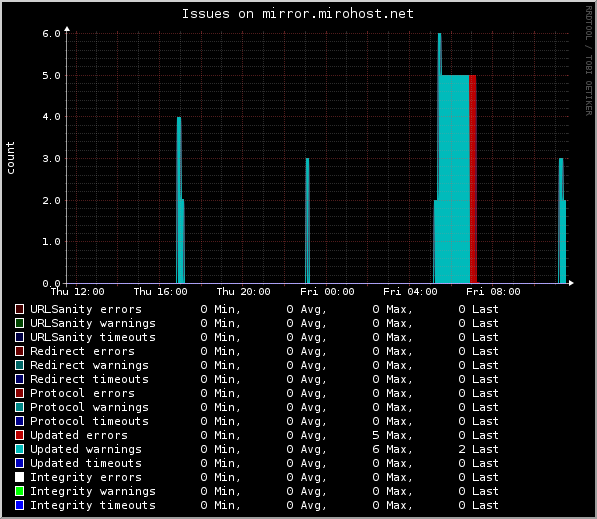Click the red Updated errors bar in graph

[472, 179]
